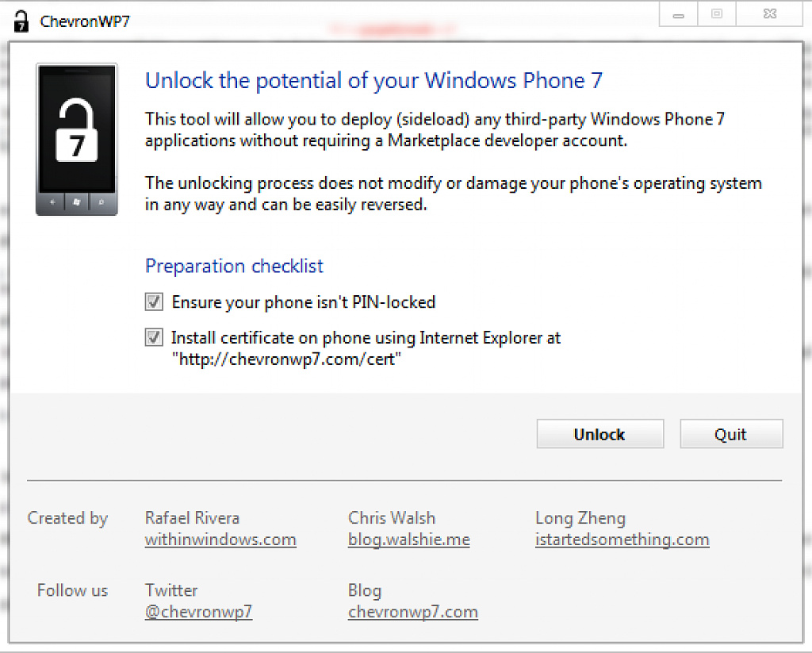Open the @chevronwp7 Twitter link
Screen dimensions: 812x653
(198, 612)
